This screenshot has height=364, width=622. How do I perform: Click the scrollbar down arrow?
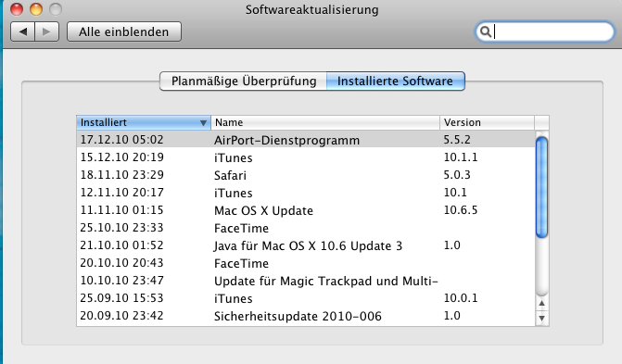pyautogui.click(x=542, y=318)
